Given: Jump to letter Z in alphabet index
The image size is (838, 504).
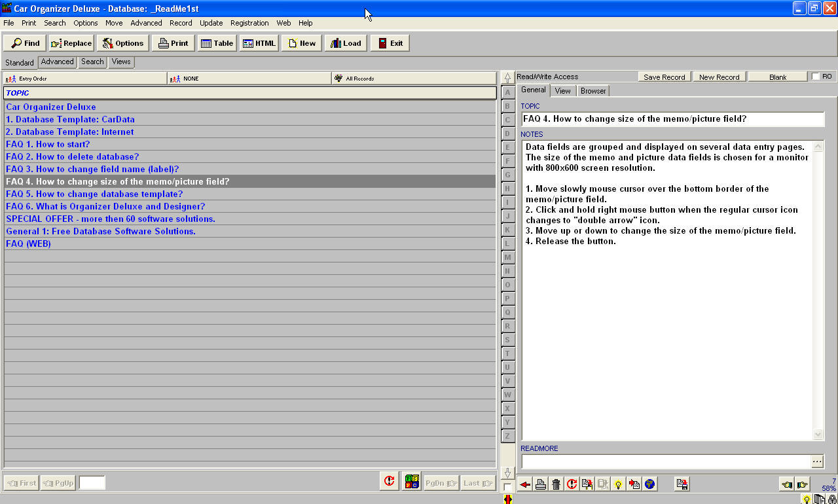Looking at the screenshot, I should point(507,436).
